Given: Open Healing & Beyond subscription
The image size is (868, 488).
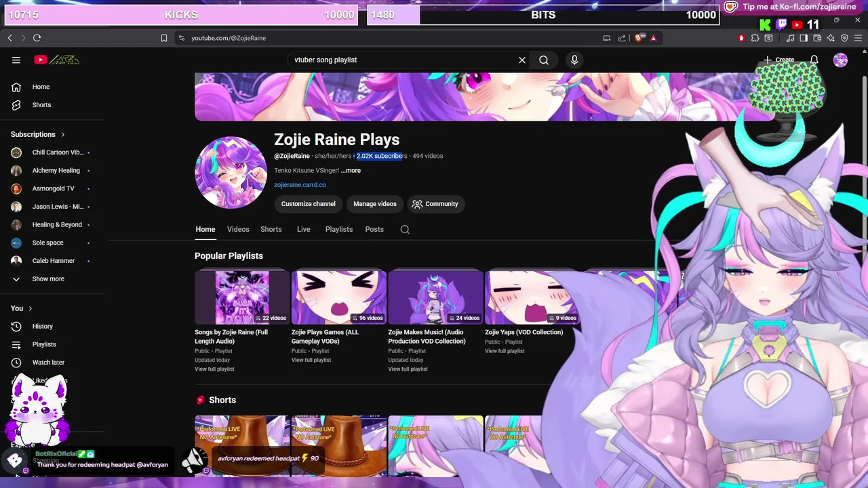Looking at the screenshot, I should click(52, 225).
